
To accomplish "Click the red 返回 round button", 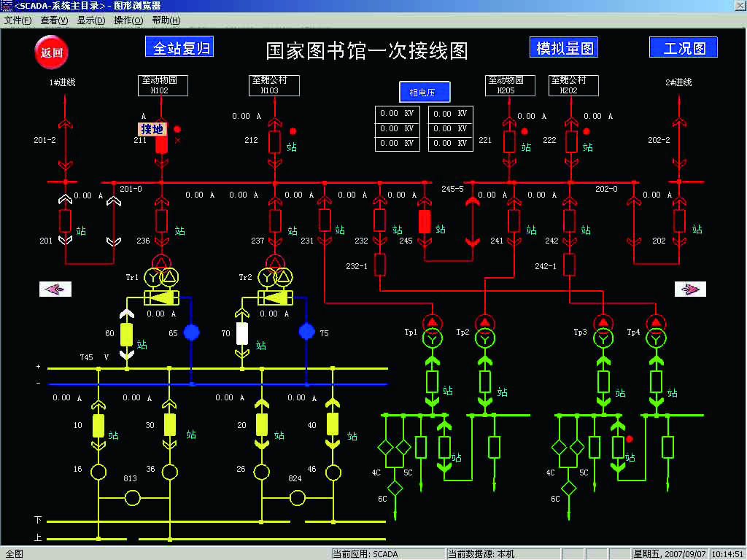I will pos(52,52).
